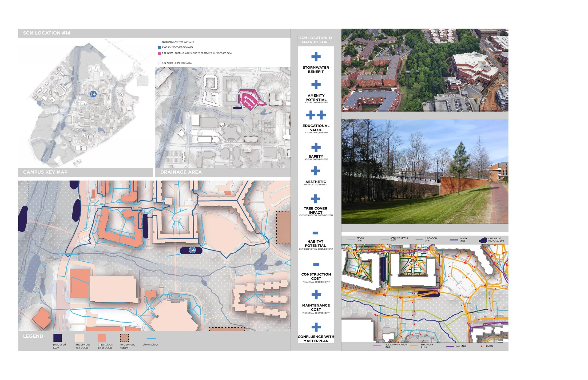This screenshot has width=588, height=380.
Task: Switch to the SCM Location #14 title tab
Action: pos(47,33)
